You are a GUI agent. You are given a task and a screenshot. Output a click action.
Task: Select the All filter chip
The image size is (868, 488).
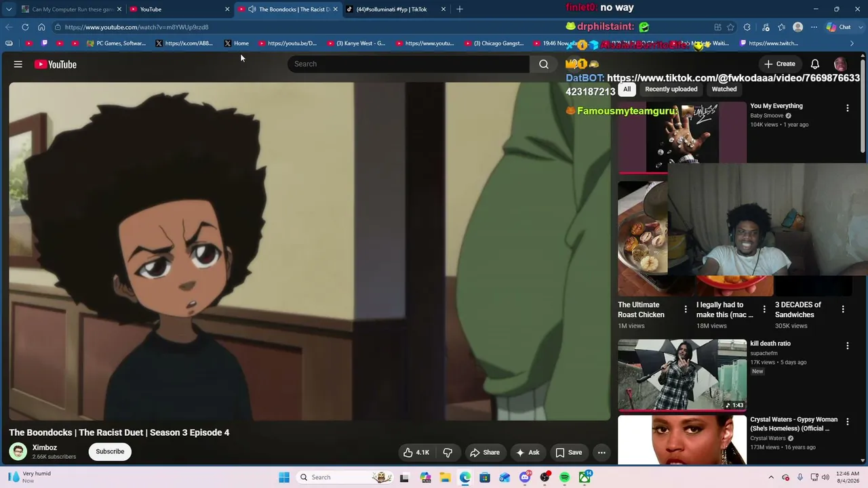[627, 89]
